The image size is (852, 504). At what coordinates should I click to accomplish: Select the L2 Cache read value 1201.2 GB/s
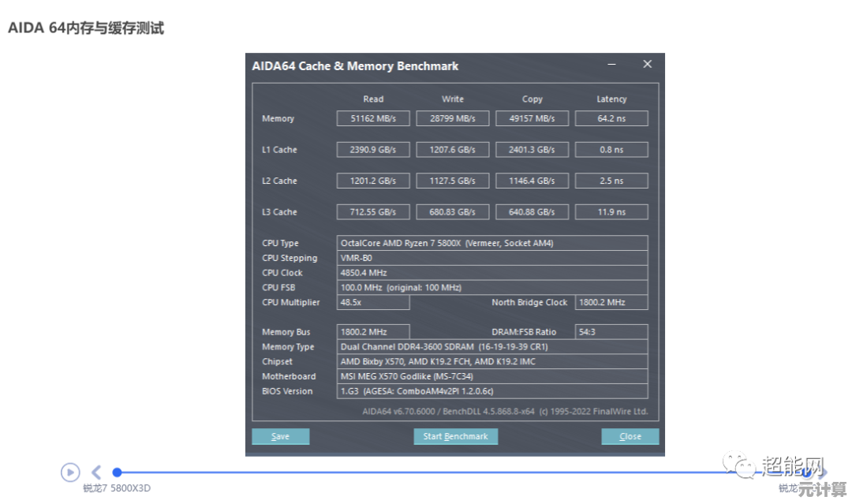pos(373,181)
